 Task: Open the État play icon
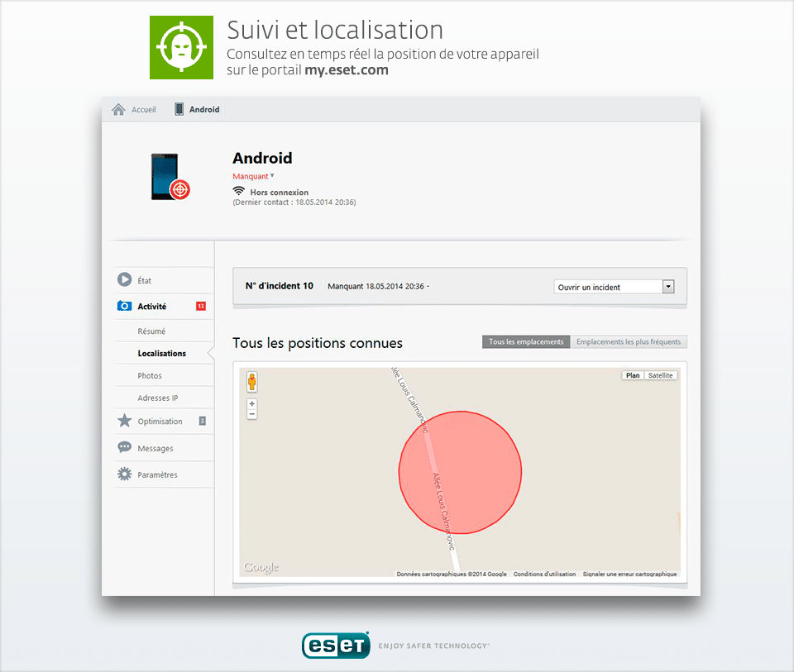[124, 280]
